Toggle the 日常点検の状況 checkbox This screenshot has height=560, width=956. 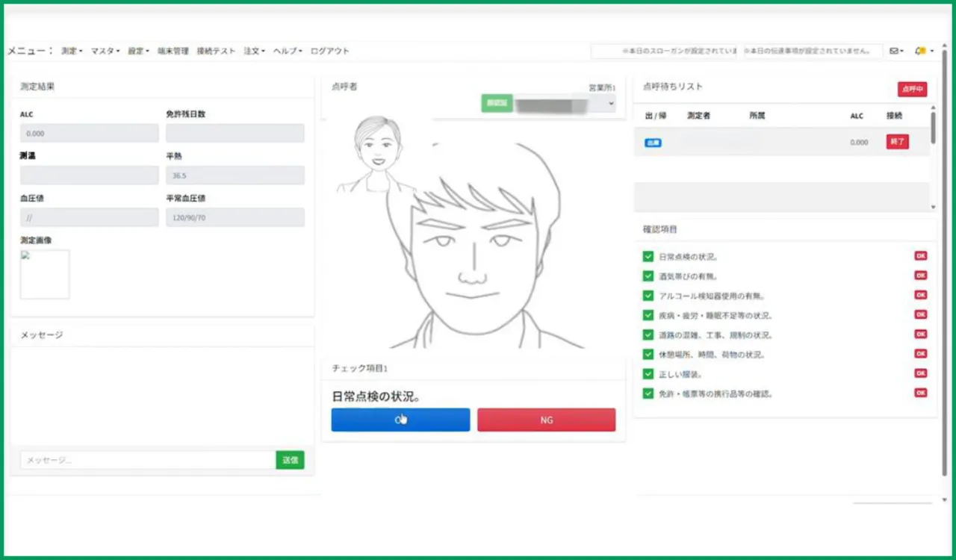pos(648,256)
